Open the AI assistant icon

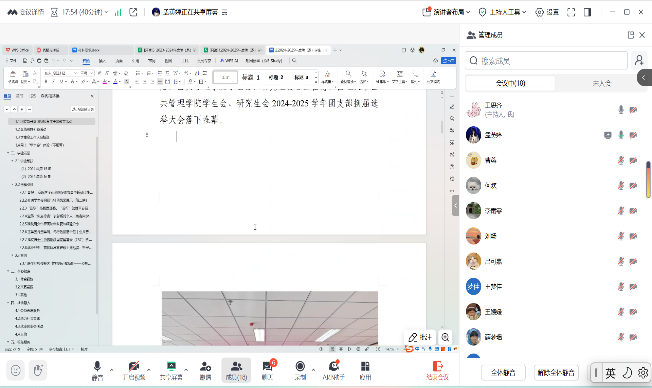coord(333,370)
